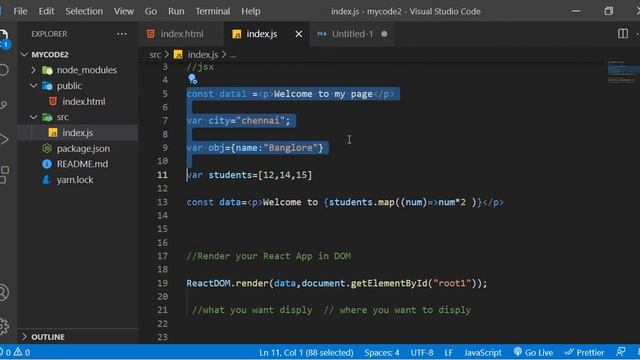The height and width of the screenshot is (360, 640).
Task: Click line number 13 in gutter
Action: pyautogui.click(x=162, y=202)
